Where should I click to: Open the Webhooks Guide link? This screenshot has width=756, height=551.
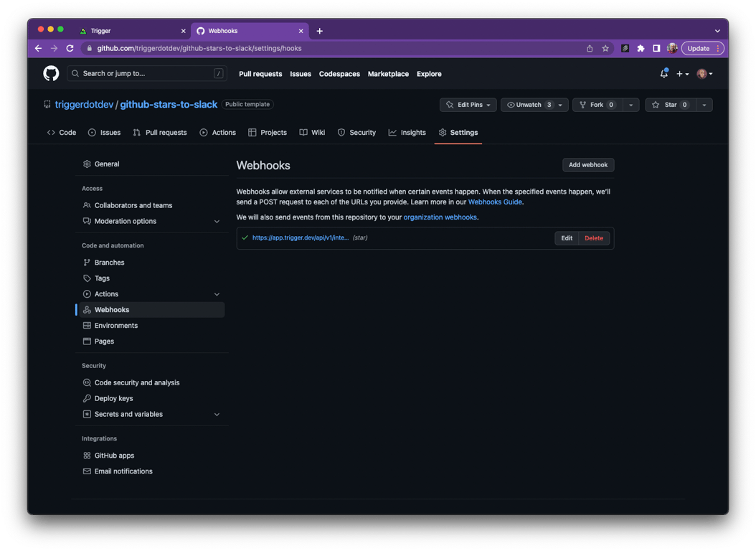tap(495, 202)
